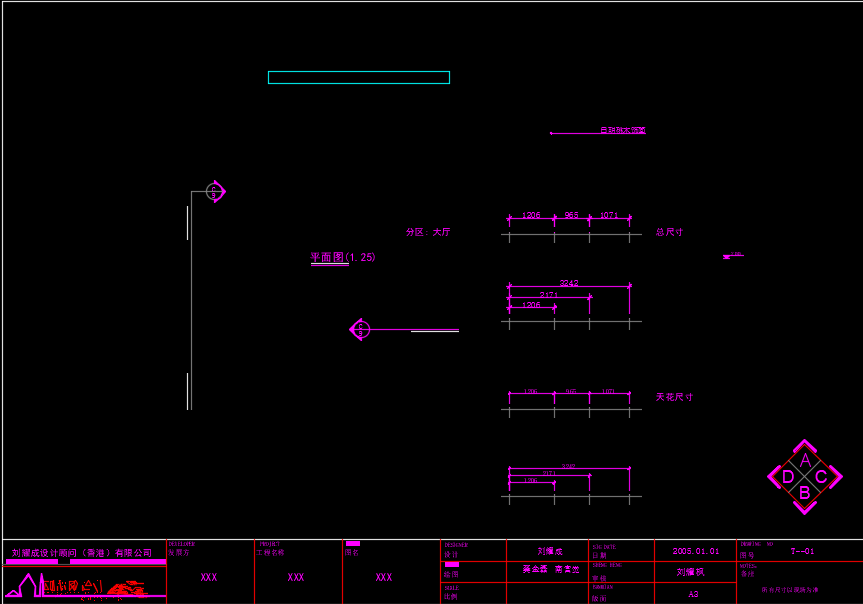Viewport: 863px width, 604px height.
Task: Select letter B in elevation compass symbol
Action: [804, 493]
